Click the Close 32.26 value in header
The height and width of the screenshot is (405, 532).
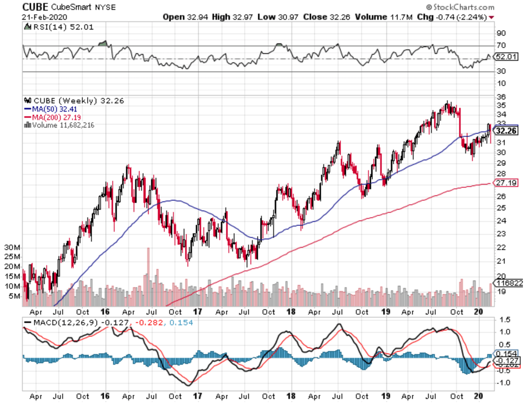tap(326, 17)
